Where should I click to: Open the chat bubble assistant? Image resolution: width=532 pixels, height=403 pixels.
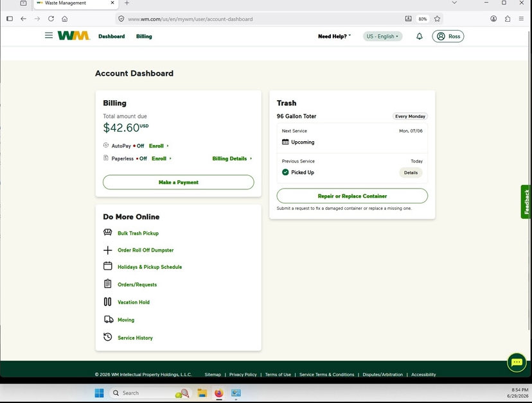point(517,363)
